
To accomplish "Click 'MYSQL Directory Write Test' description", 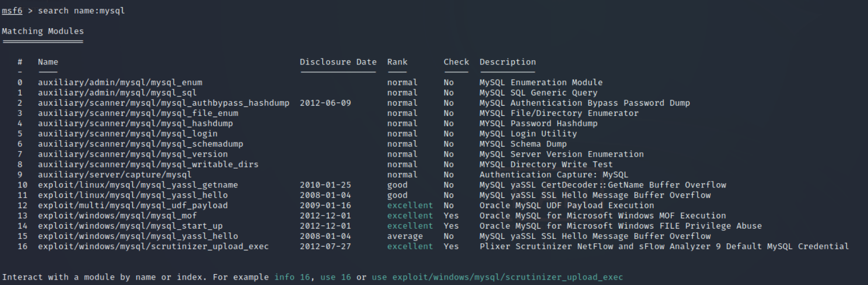I will 546,165.
